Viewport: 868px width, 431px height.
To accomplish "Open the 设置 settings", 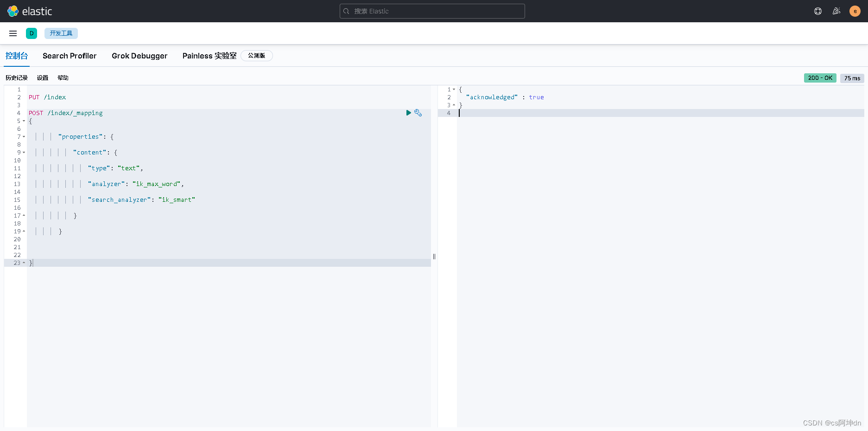I will point(43,78).
